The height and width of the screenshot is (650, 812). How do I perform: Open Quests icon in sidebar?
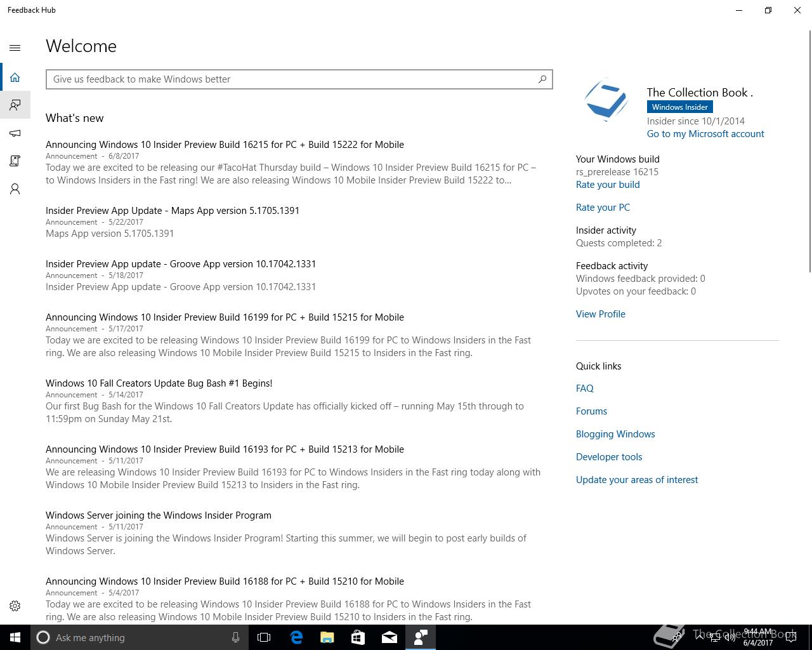click(15, 161)
